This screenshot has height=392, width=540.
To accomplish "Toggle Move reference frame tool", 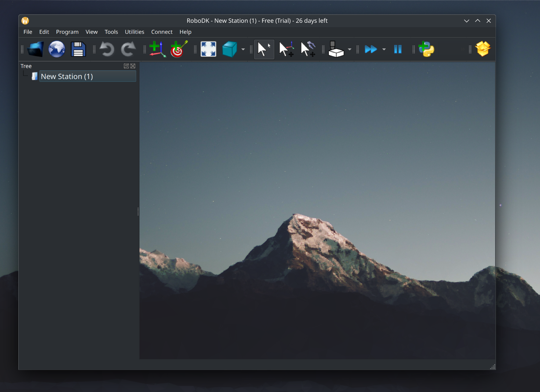I will (286, 49).
